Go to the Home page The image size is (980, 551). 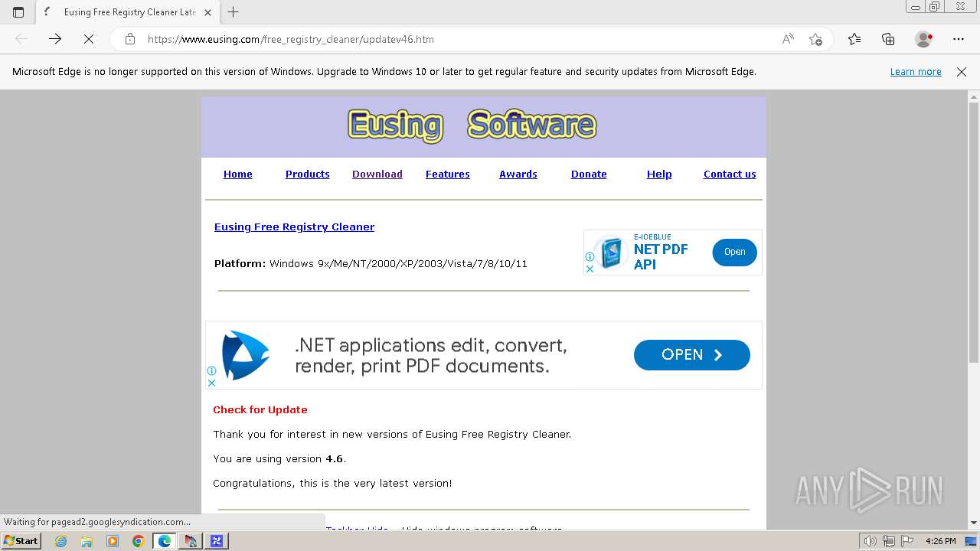(237, 174)
